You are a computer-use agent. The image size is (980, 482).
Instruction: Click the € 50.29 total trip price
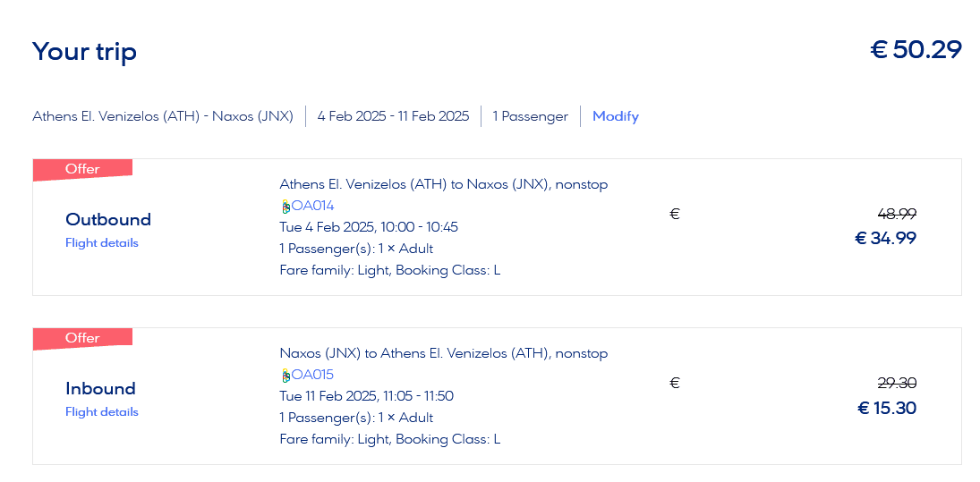tap(916, 50)
